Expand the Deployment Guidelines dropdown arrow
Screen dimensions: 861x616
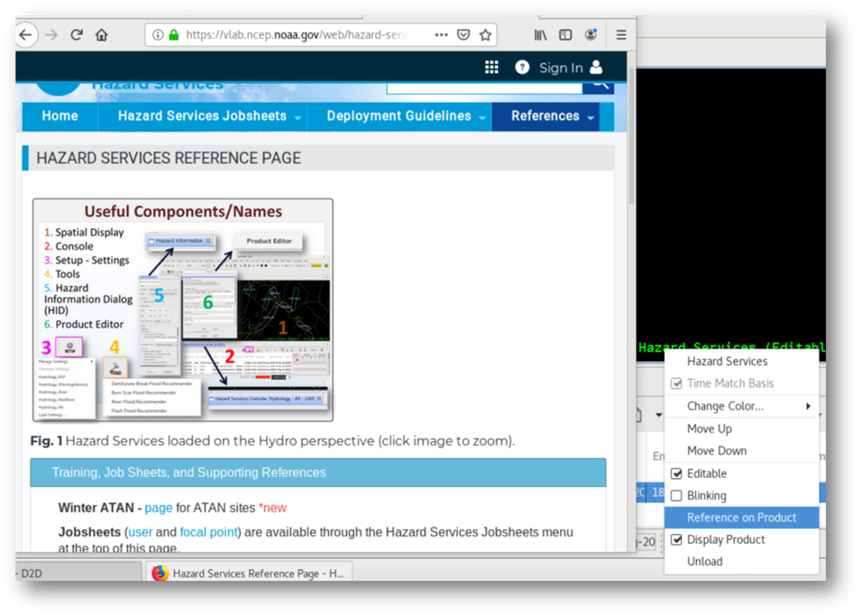point(482,117)
